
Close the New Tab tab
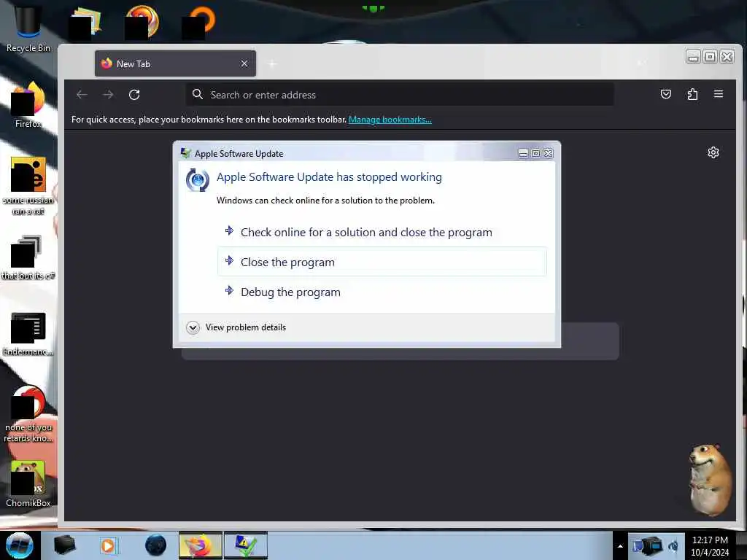[x=244, y=63]
